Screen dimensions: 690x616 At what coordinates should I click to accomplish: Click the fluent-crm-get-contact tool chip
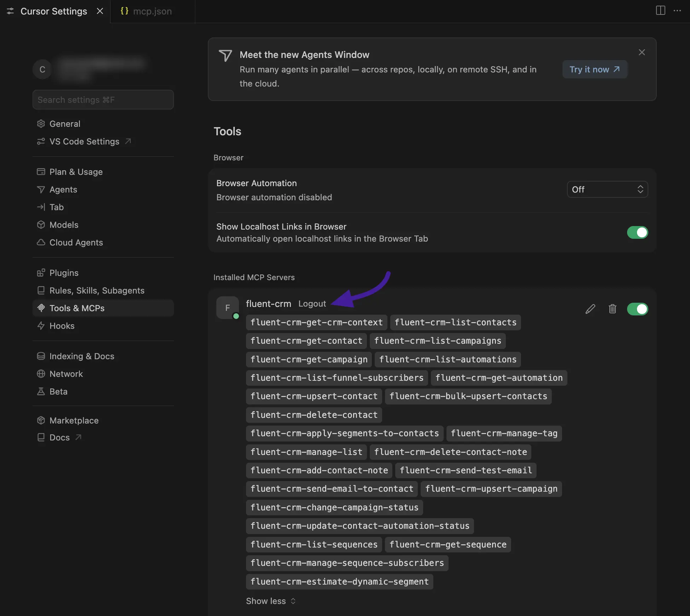point(306,340)
